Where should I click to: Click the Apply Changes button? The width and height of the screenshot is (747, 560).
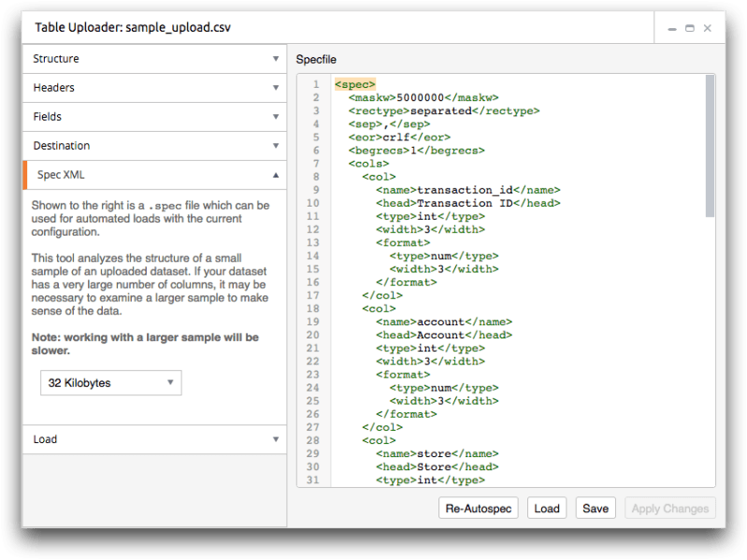[x=669, y=508]
